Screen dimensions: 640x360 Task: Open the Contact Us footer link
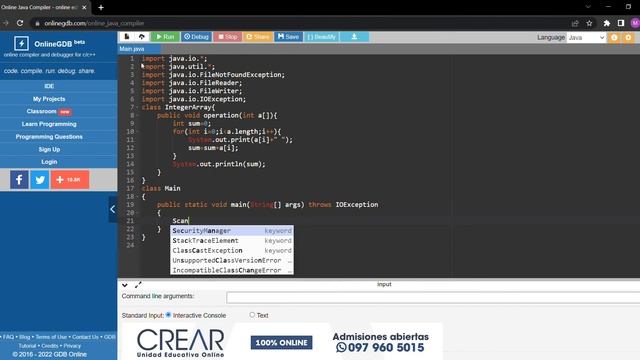85,337
